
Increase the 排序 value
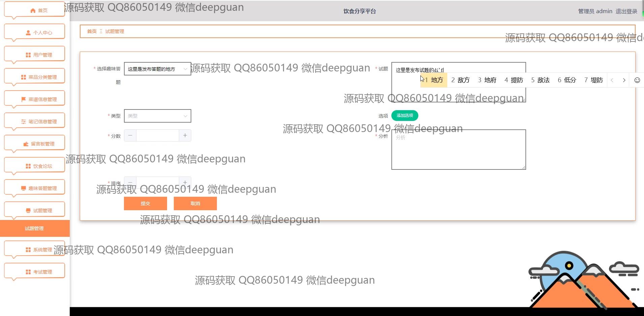tap(185, 182)
